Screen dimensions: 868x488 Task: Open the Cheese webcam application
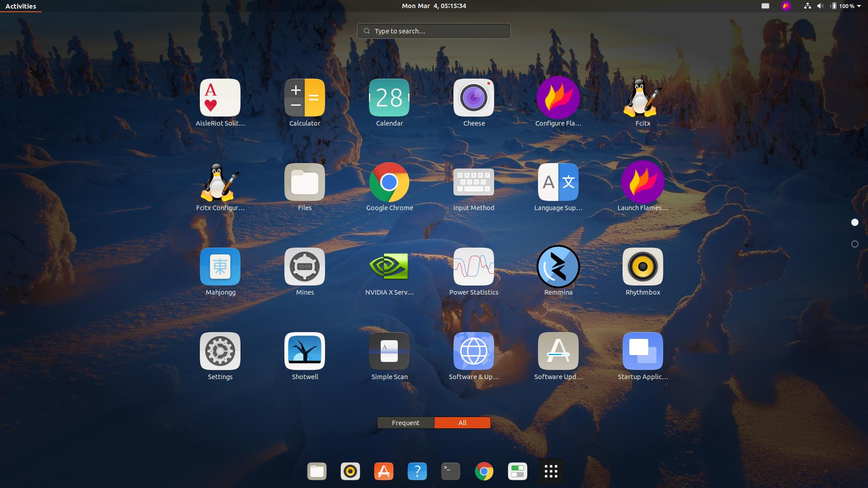(x=473, y=97)
